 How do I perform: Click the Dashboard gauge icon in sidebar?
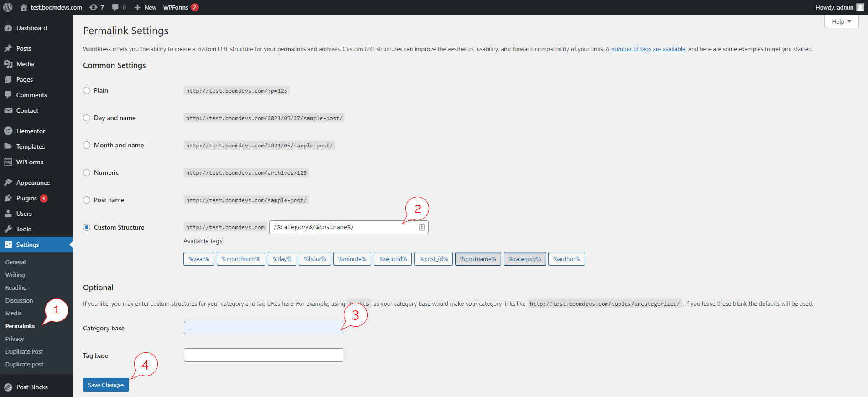[x=8, y=28]
